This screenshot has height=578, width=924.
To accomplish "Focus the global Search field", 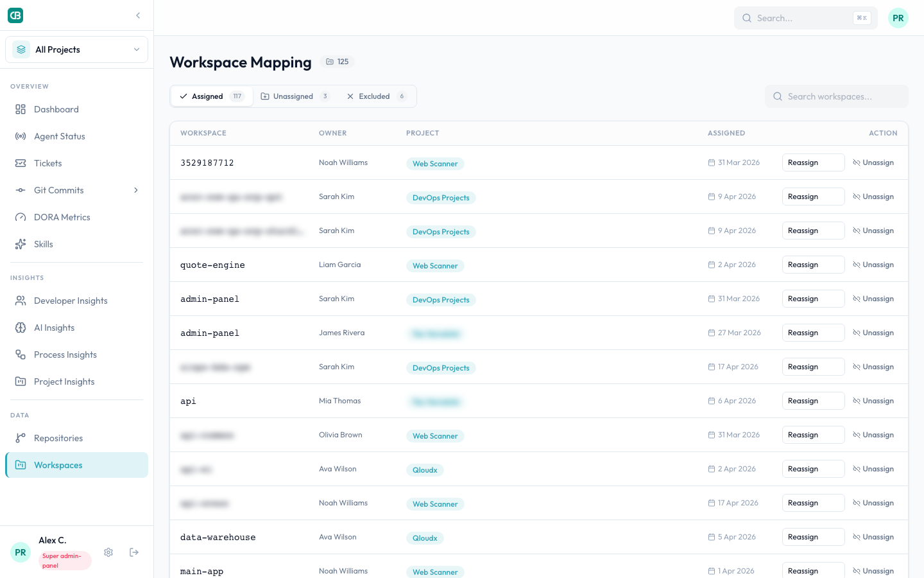I will pos(805,18).
